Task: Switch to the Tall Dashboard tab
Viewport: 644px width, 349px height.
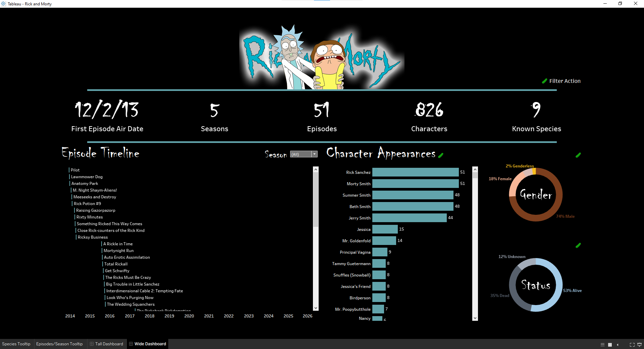Action: pyautogui.click(x=106, y=344)
